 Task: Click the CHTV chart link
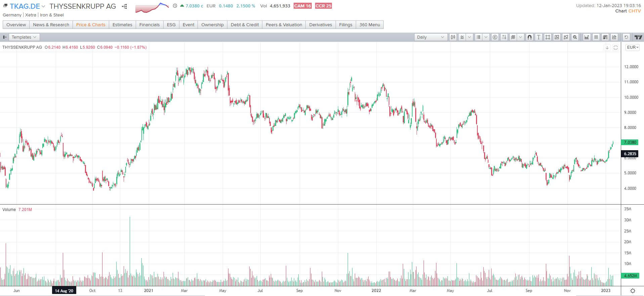tap(635, 11)
